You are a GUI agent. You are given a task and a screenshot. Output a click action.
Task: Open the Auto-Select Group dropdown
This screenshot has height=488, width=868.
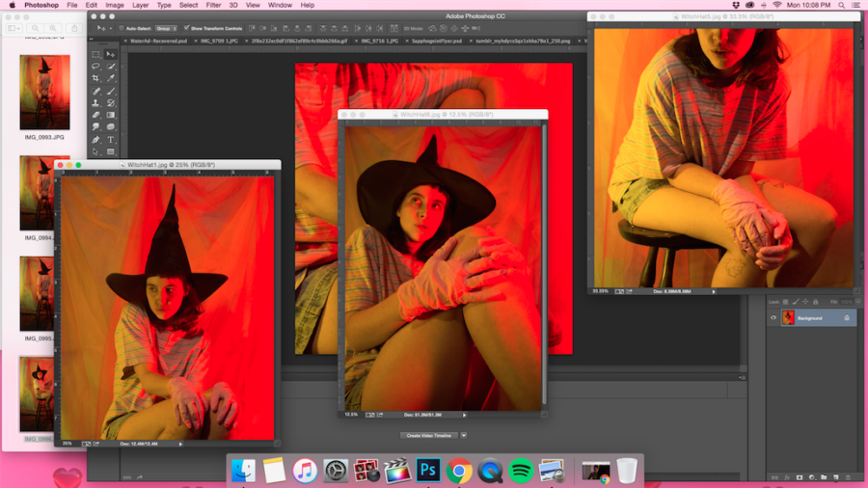coord(168,28)
